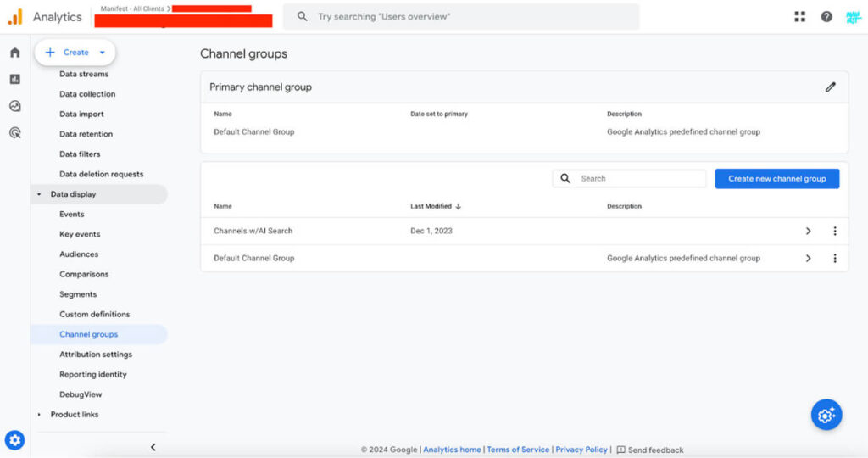Click the Send feedback icon in footer

tap(621, 450)
